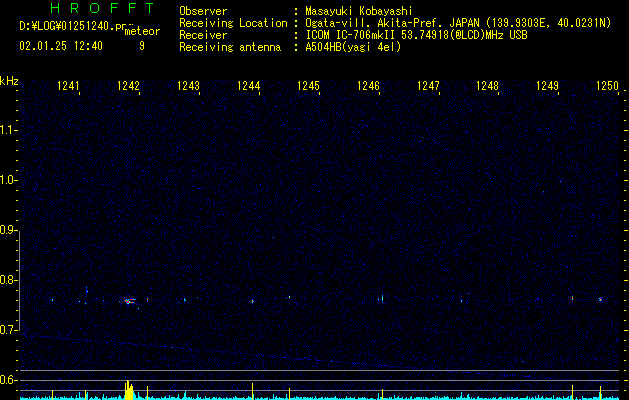Click the "Observer" field label
The height and width of the screenshot is (400, 629).
(203, 11)
